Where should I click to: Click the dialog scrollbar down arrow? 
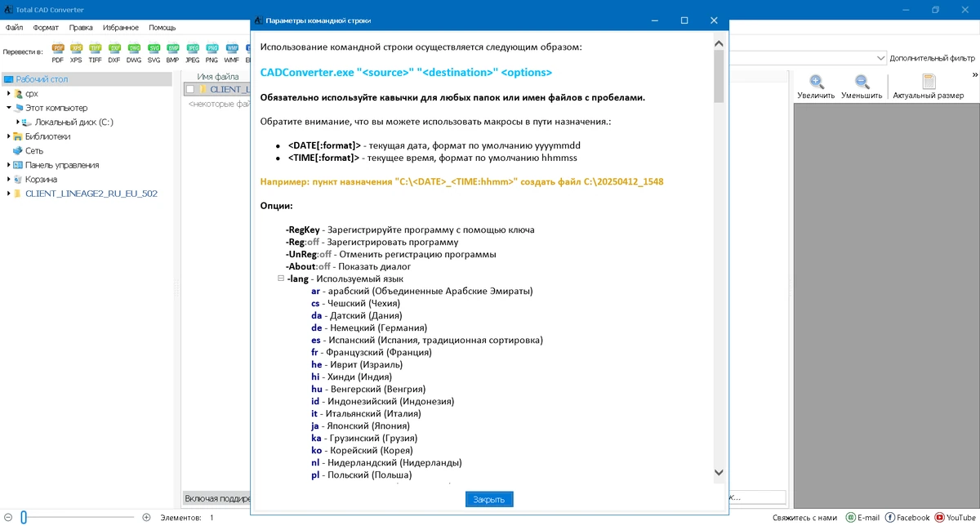click(x=719, y=472)
